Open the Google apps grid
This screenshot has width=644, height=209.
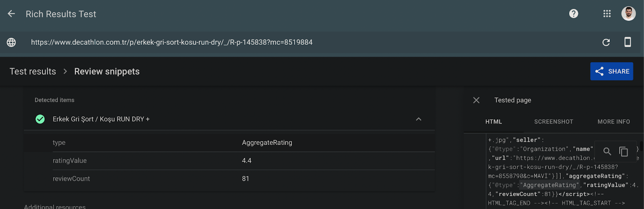tap(607, 14)
